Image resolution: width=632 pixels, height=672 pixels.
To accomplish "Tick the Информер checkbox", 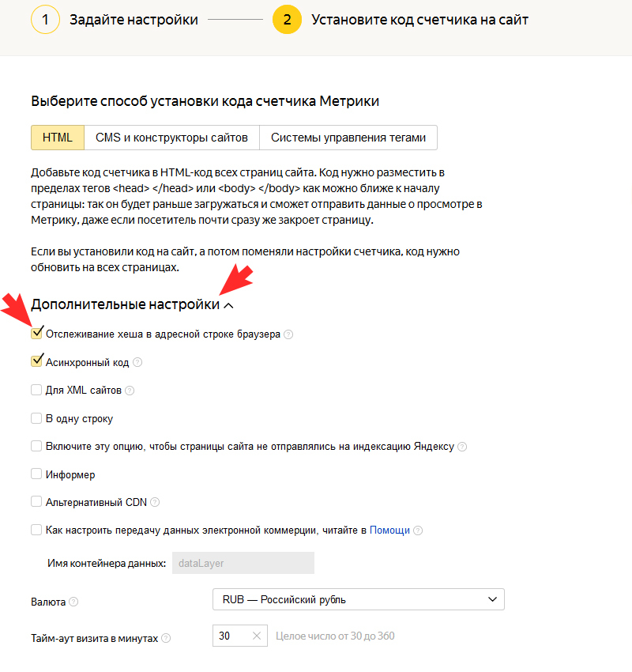I will coord(36,474).
